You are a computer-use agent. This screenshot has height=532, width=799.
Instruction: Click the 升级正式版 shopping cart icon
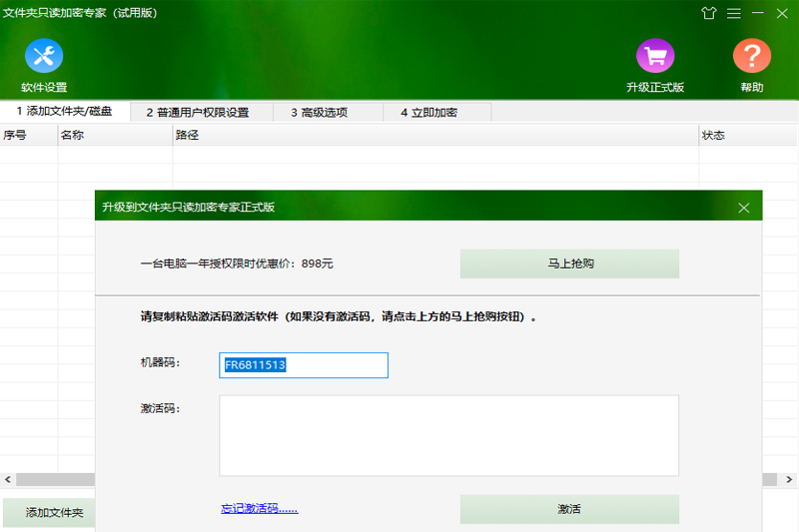[x=655, y=56]
